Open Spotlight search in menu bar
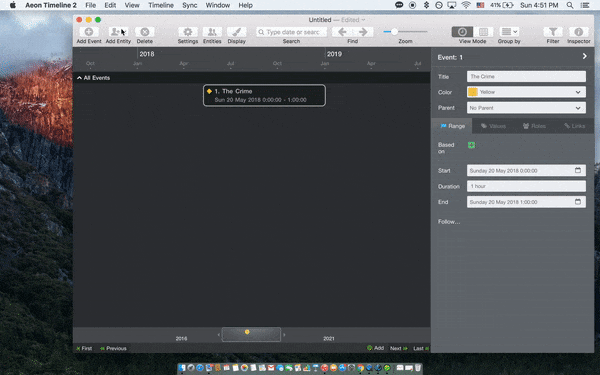 click(570, 5)
